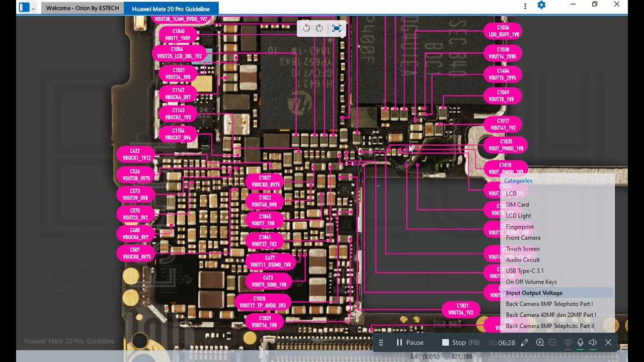Select the C422 VBUCK1_1V12 label

[136, 154]
